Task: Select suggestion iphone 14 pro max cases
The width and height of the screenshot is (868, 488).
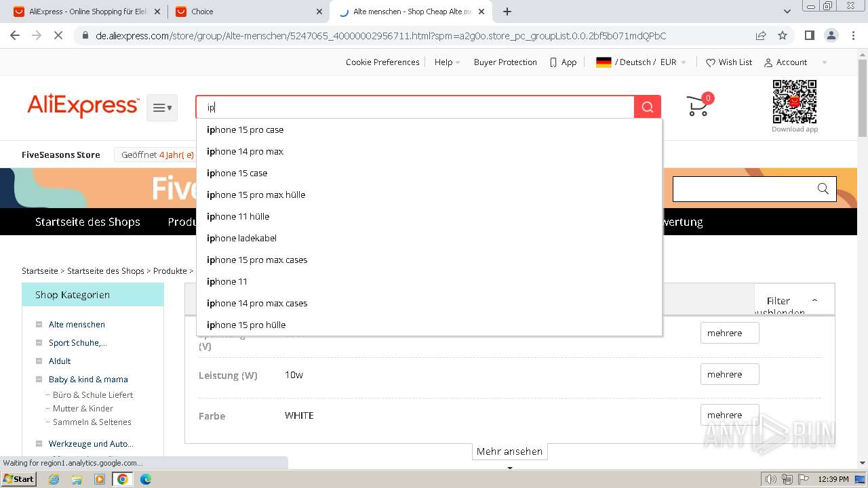Action: [x=429, y=303]
